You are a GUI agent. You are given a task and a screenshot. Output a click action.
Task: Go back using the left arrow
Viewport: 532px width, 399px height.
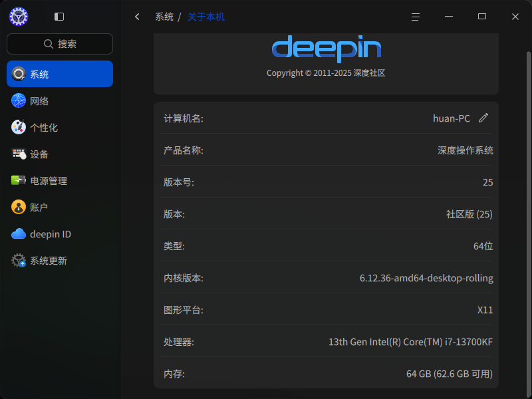137,17
